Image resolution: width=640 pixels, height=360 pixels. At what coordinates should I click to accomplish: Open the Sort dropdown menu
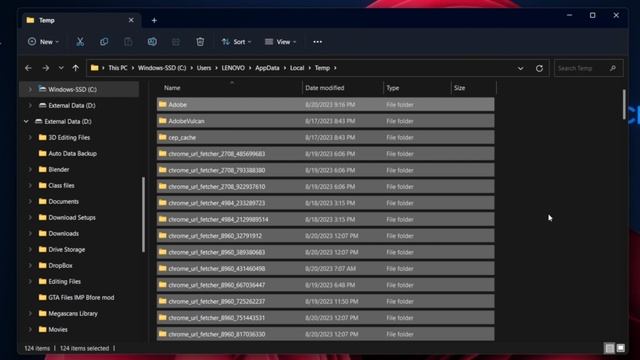(x=236, y=42)
